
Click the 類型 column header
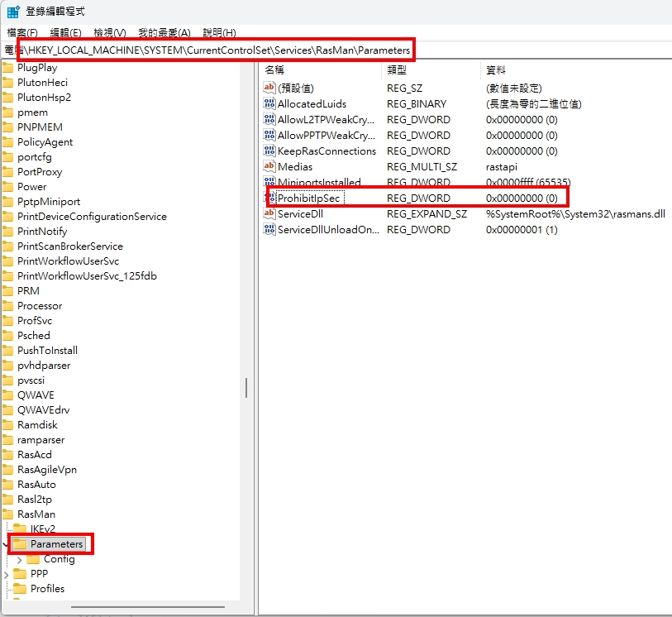point(397,70)
